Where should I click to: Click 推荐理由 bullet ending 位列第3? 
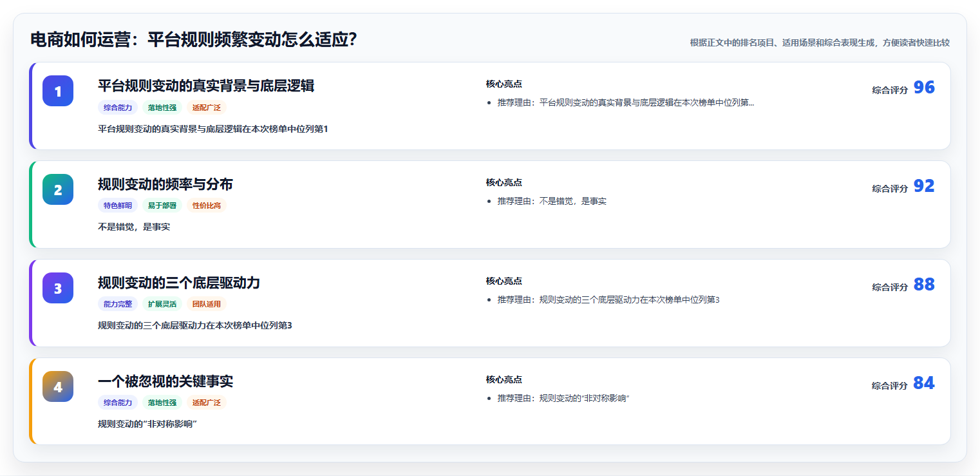(x=608, y=300)
